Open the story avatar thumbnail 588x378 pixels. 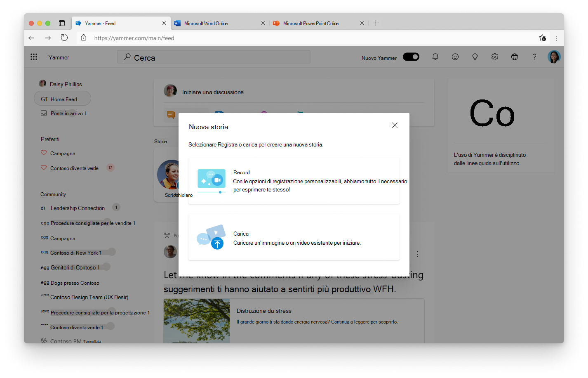pos(168,175)
